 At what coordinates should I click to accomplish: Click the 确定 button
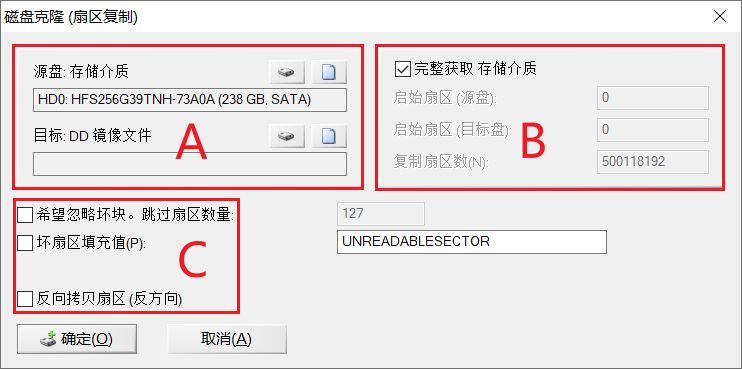point(77,339)
